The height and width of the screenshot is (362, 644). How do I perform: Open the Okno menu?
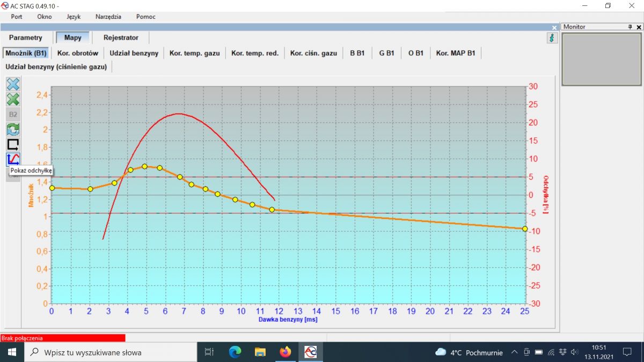(x=45, y=17)
